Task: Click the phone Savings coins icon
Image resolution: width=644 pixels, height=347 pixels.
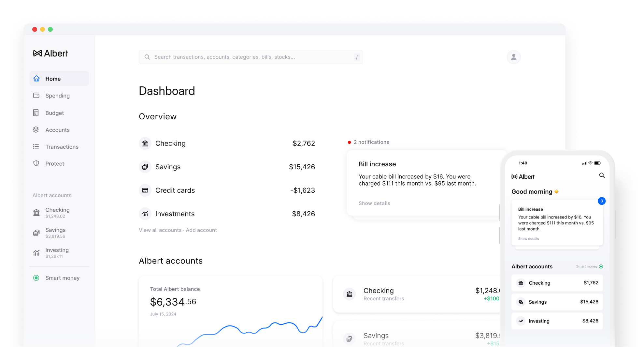Action: point(521,302)
